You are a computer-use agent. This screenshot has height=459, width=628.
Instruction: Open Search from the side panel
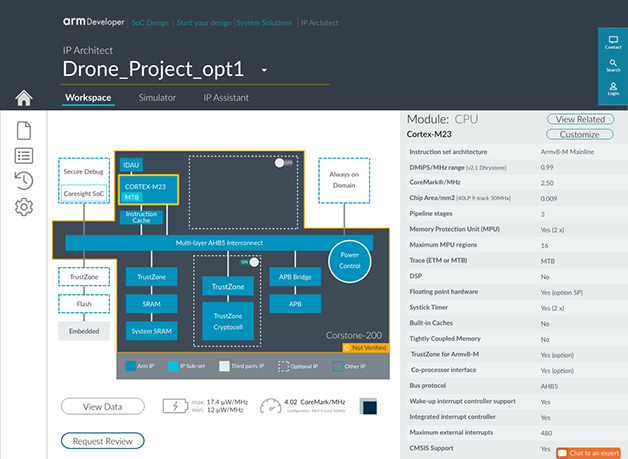tap(613, 66)
